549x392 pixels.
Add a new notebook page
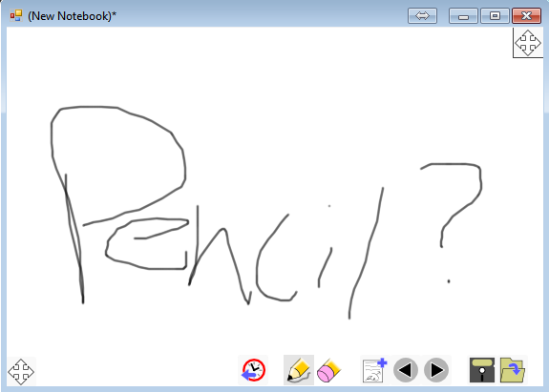pos(375,370)
